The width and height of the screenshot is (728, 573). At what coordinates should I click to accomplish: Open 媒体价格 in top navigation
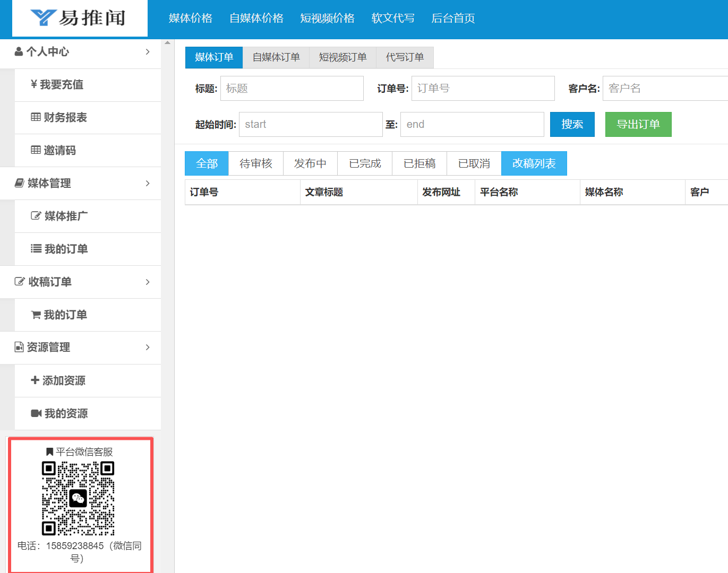coord(191,18)
